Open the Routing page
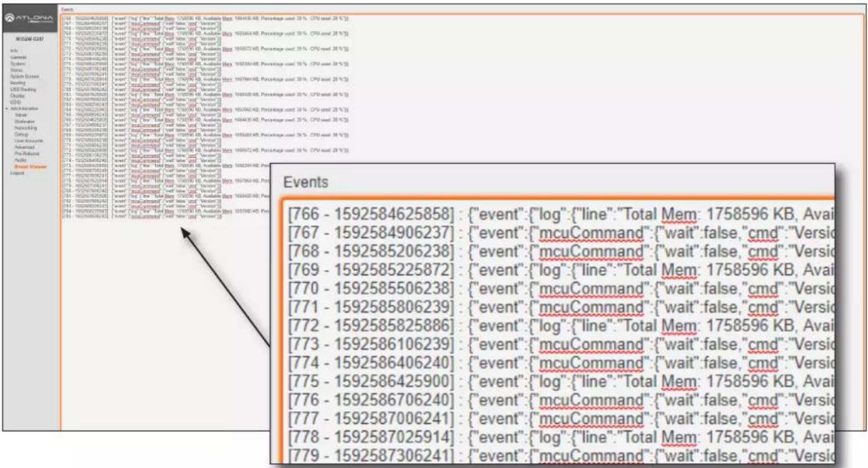The image size is (868, 468). pos(17,83)
